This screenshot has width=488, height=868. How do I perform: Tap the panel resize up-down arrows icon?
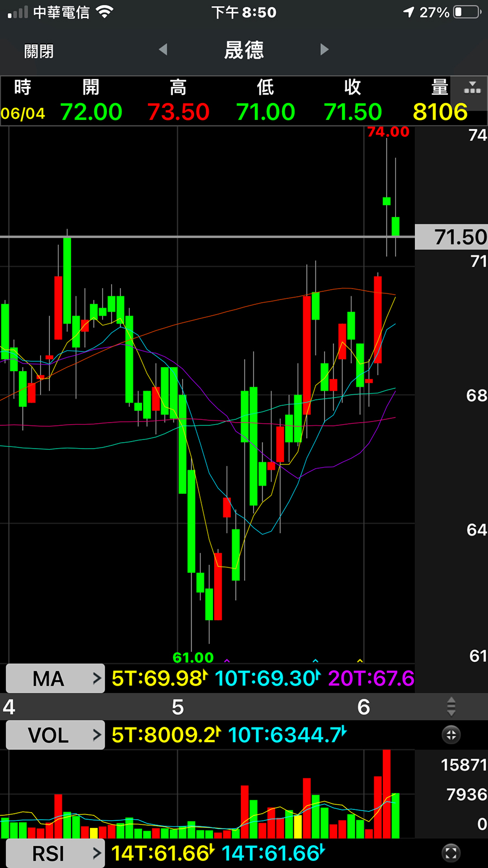[451, 706]
